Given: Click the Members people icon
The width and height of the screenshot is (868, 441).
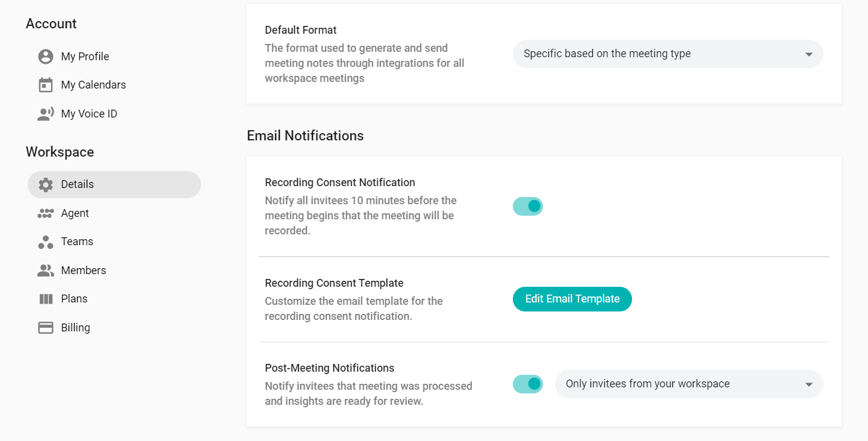Looking at the screenshot, I should point(46,271).
